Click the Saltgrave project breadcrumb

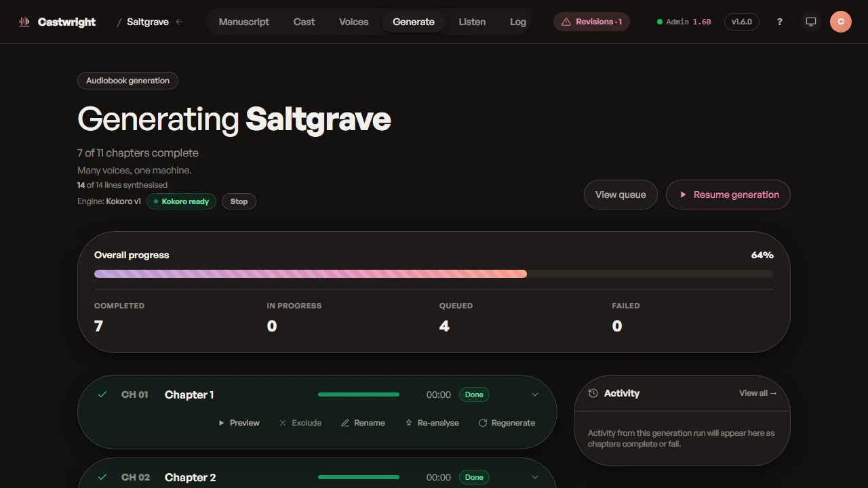[x=148, y=22]
